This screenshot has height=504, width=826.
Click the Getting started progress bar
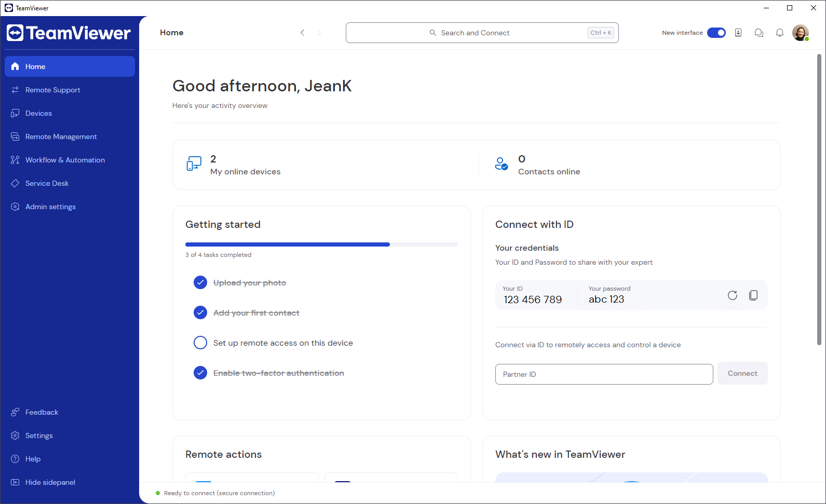click(x=321, y=244)
